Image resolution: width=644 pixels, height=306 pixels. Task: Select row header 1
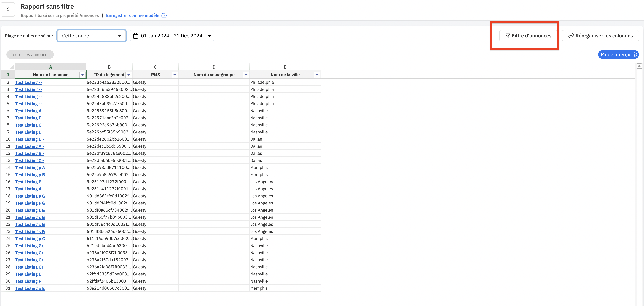8,75
